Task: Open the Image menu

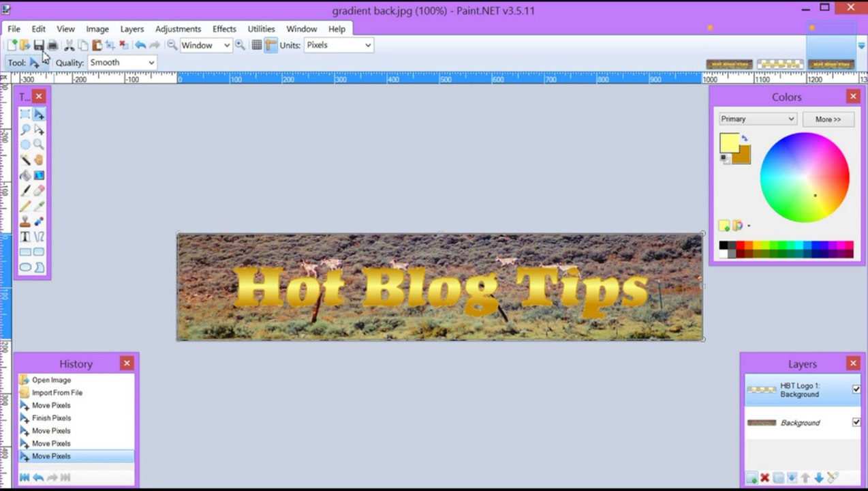Action: (97, 29)
